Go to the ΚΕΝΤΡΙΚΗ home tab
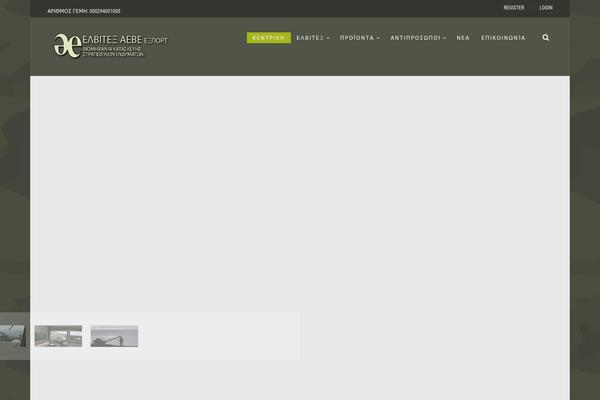 coord(269,38)
